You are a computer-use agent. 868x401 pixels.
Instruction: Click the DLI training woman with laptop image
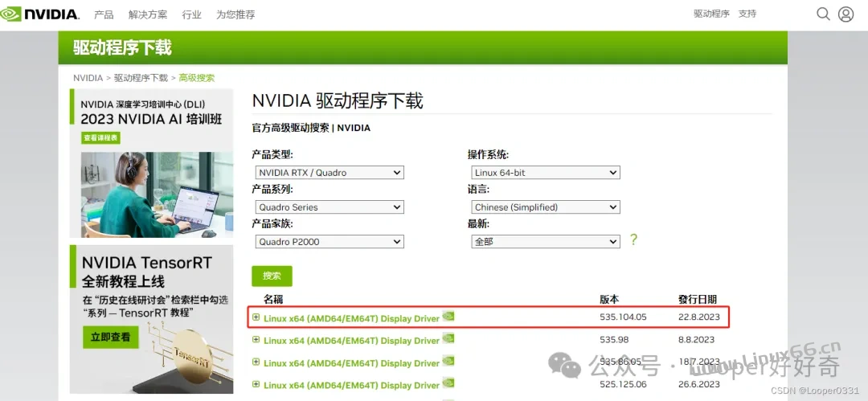(x=158, y=194)
